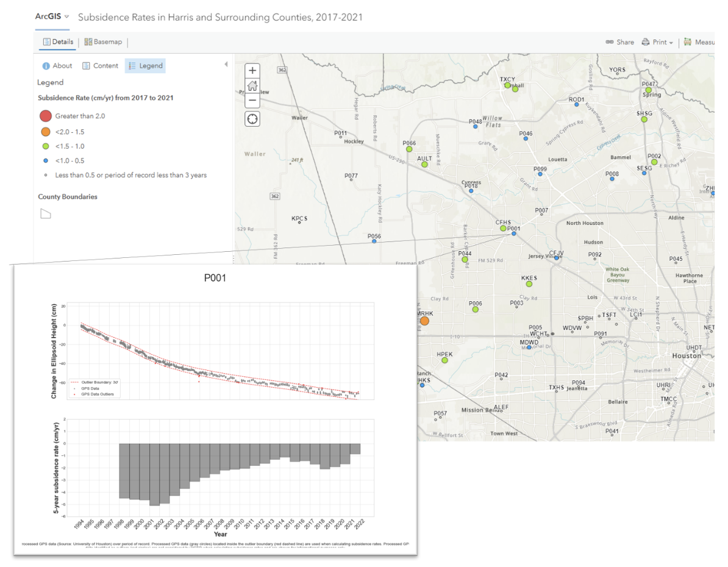
Task: Select the P046 station marker
Action: point(526,138)
